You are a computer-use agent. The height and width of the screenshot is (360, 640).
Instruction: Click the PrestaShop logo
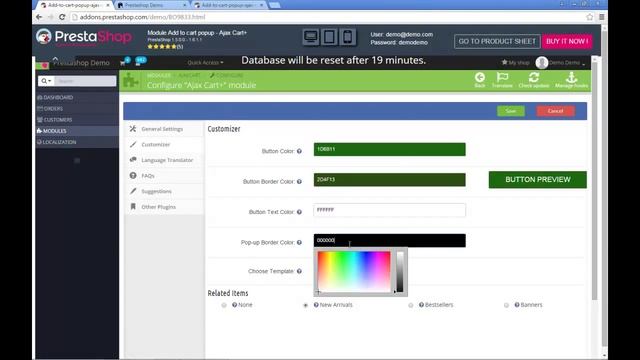coord(84,38)
